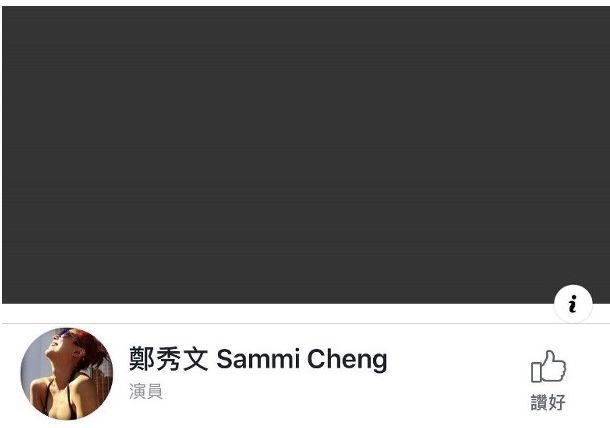Tap the 好 character of the like label

[x=557, y=402]
